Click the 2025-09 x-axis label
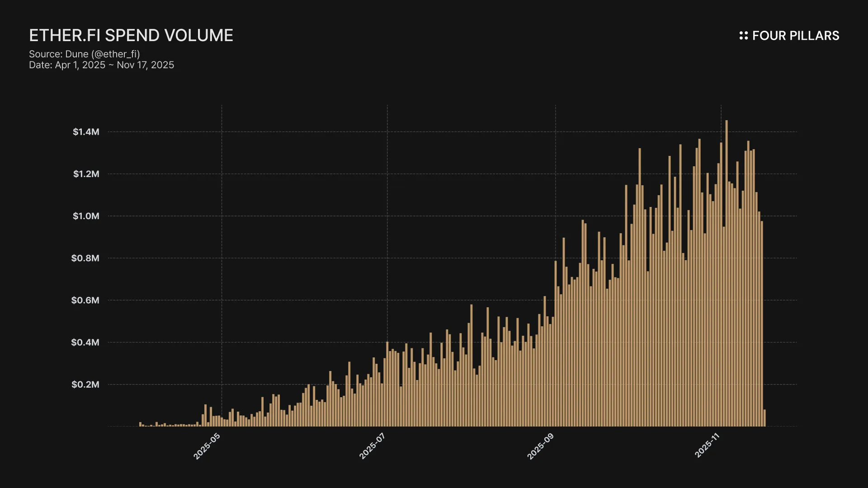Screen dimensions: 868x488 [x=540, y=446]
